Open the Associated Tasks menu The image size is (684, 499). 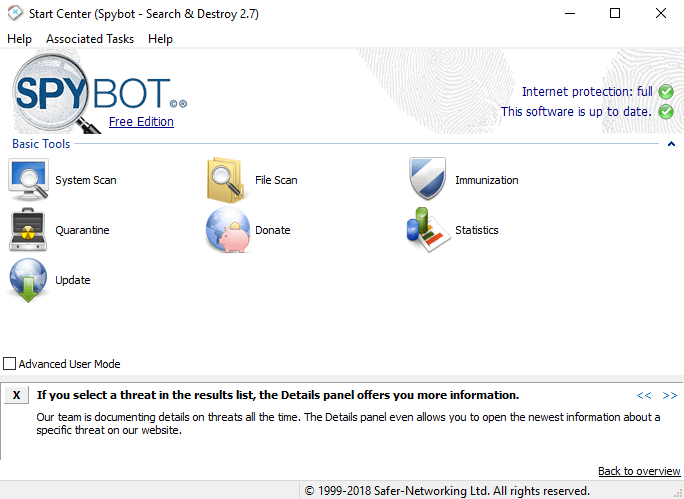pos(90,39)
